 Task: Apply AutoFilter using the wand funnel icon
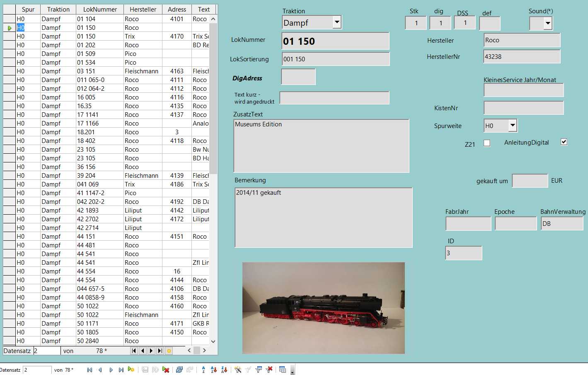[x=238, y=370]
